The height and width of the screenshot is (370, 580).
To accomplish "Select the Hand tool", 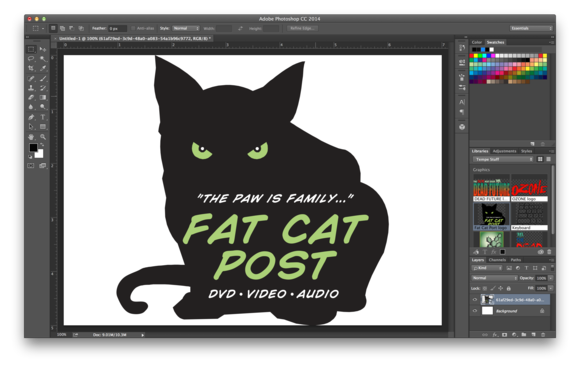I will pyautogui.click(x=31, y=137).
